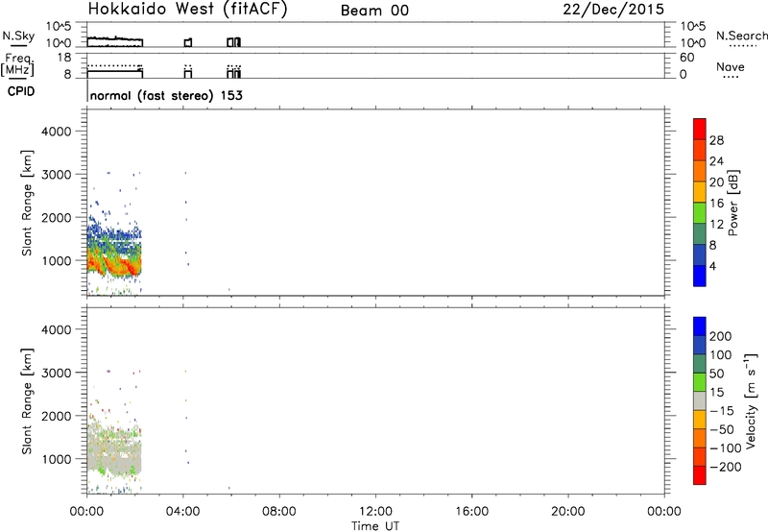Click the 'Time UT' axis title
Viewport: 768px width, 532px height.
375,525
